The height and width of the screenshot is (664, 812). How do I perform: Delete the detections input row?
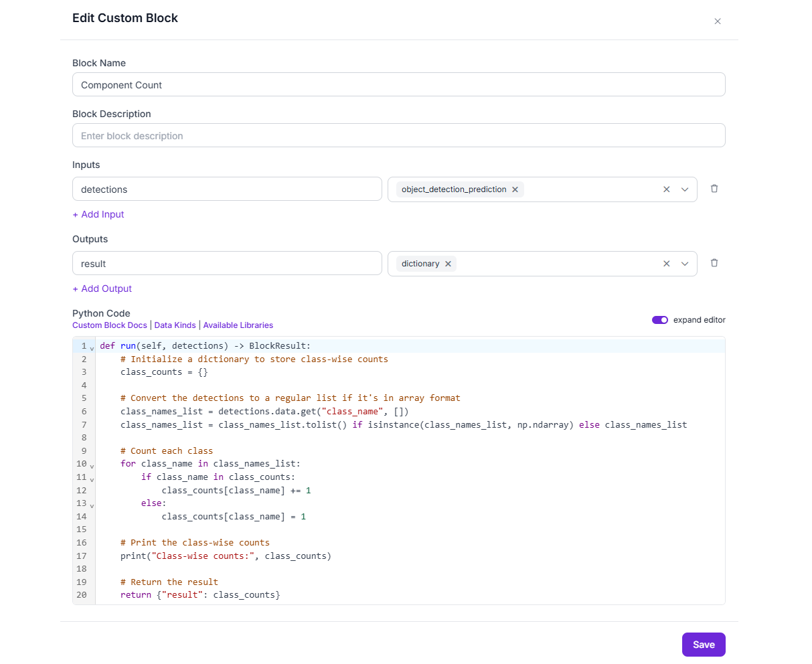[x=714, y=189]
